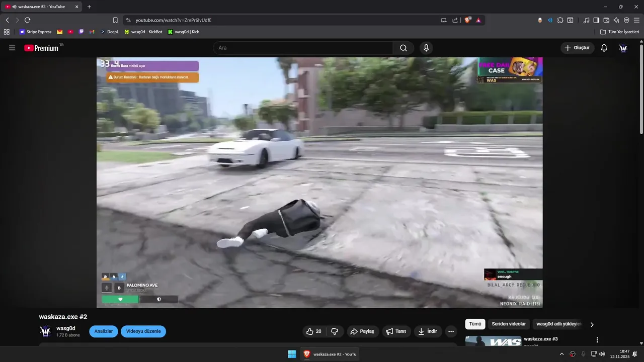Focus the Ara search field
The width and height of the screenshot is (644, 362).
[x=303, y=48]
